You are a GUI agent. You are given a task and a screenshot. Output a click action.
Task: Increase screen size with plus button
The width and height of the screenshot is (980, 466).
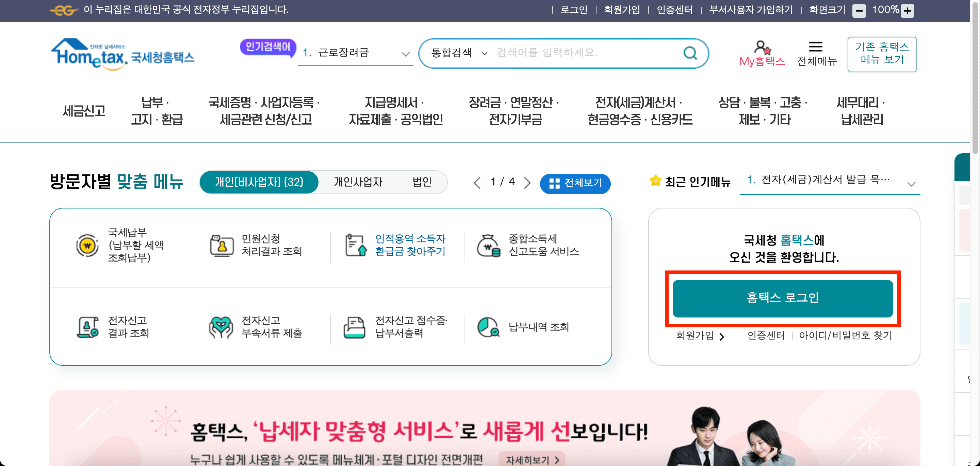click(908, 11)
